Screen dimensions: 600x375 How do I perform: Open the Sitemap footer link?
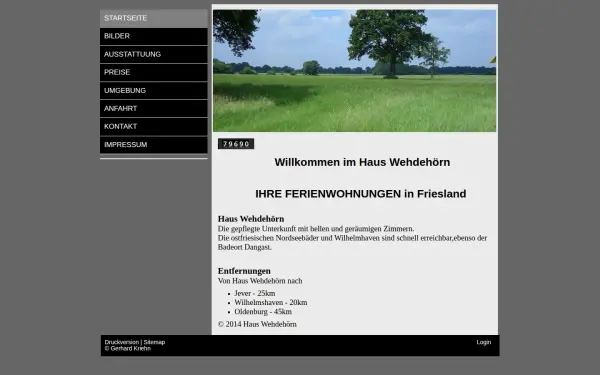tap(154, 342)
